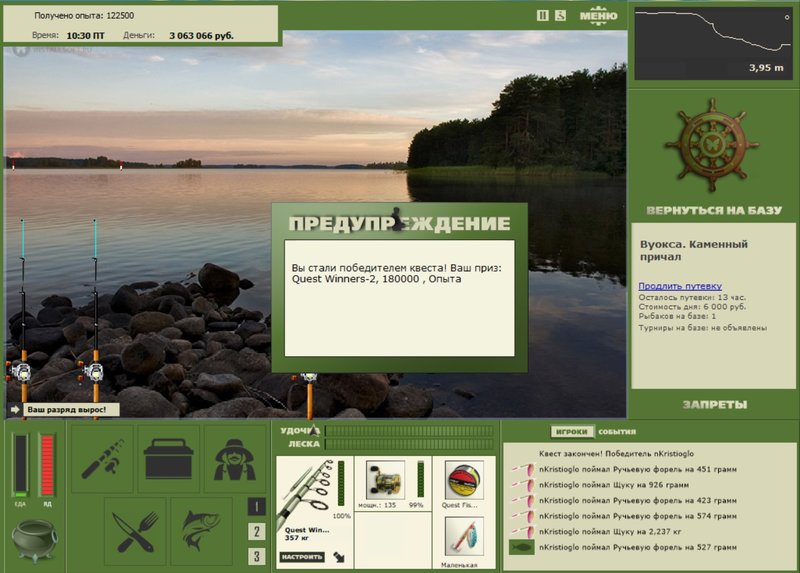The height and width of the screenshot is (573, 800).
Task: Click the НАСТРОИТЬ button
Action: tap(302, 557)
